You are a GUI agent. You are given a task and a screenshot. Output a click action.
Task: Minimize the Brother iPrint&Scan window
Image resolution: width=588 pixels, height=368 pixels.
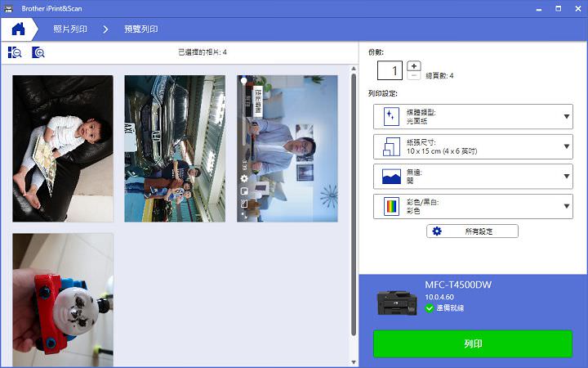tap(539, 9)
